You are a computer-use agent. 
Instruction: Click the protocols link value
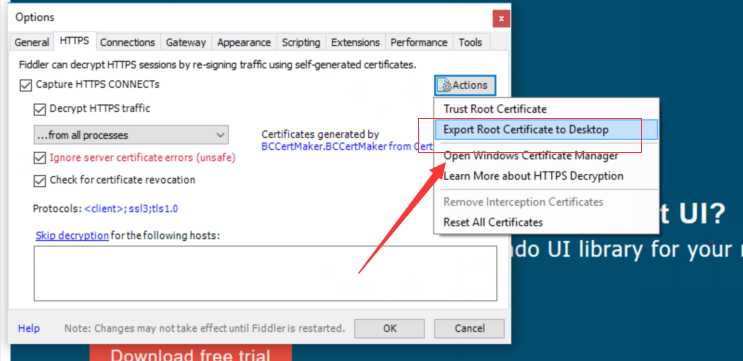coord(131,208)
